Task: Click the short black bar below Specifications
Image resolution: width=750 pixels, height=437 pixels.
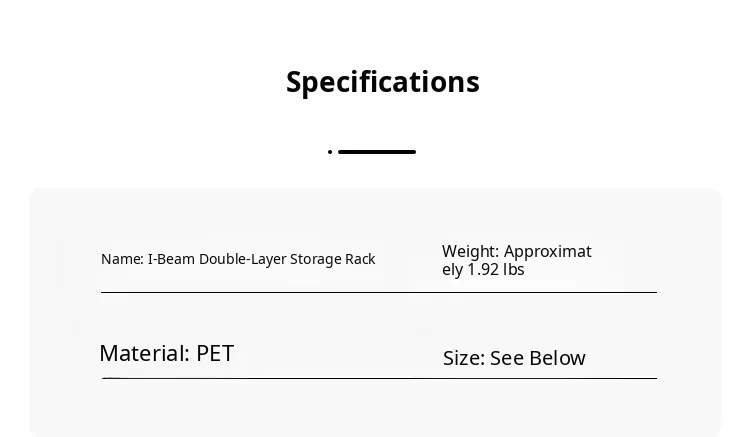Action: pyautogui.click(x=377, y=152)
